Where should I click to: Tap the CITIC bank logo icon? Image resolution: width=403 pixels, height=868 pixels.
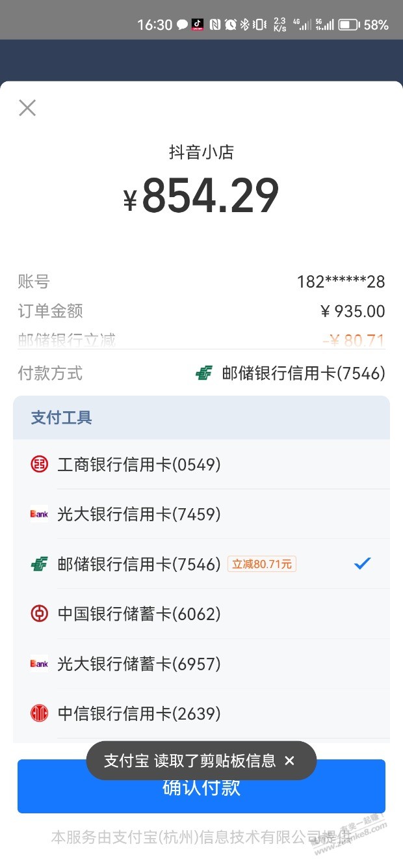click(x=39, y=714)
